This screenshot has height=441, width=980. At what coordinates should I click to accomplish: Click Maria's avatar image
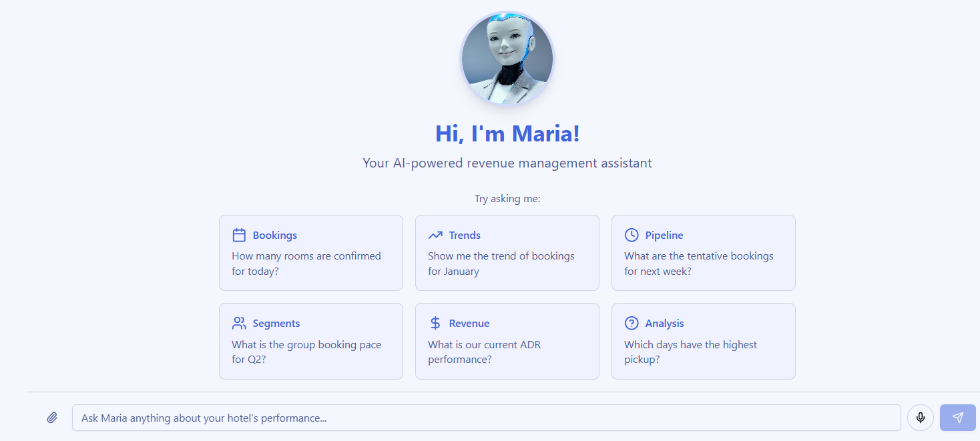[507, 59]
